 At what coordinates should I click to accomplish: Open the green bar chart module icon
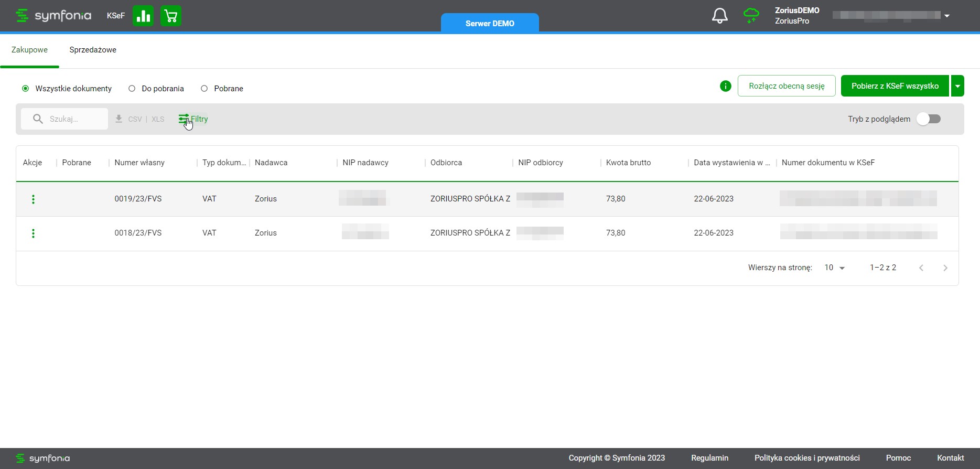pyautogui.click(x=143, y=16)
